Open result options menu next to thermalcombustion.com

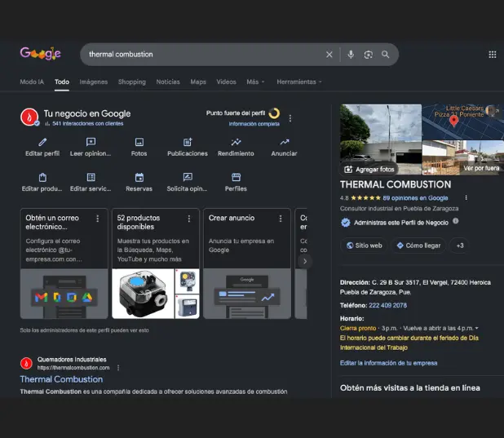point(118,368)
